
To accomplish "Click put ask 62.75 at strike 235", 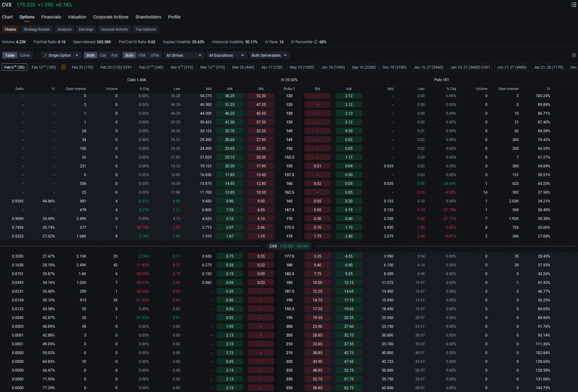I will pyautogui.click(x=349, y=388).
